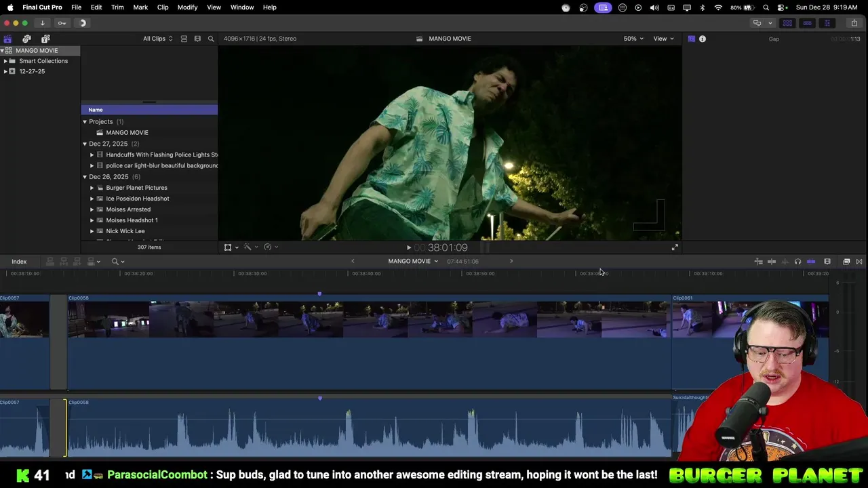Toggle the Inspector panel visibility button

827,23
